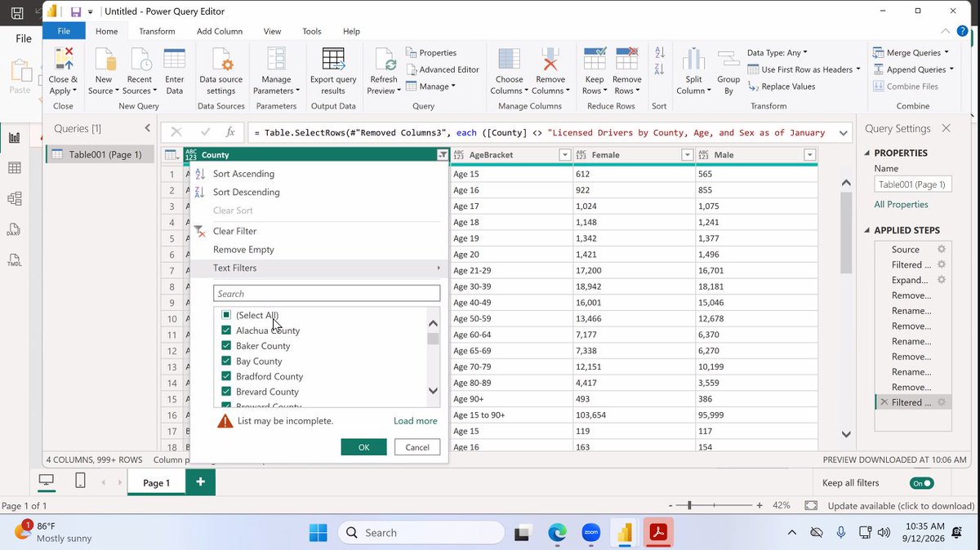Click the Remove Rows icon
The image size is (980, 550).
627,59
